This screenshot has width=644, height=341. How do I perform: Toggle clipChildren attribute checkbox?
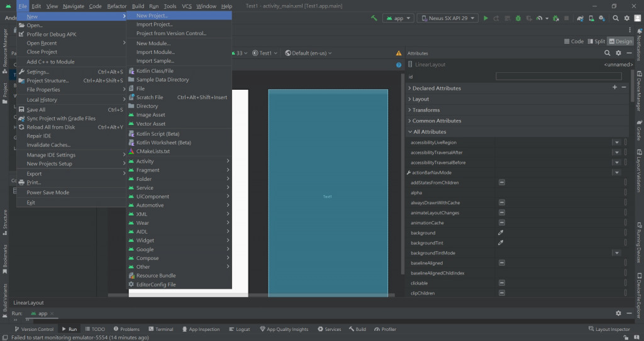(501, 293)
